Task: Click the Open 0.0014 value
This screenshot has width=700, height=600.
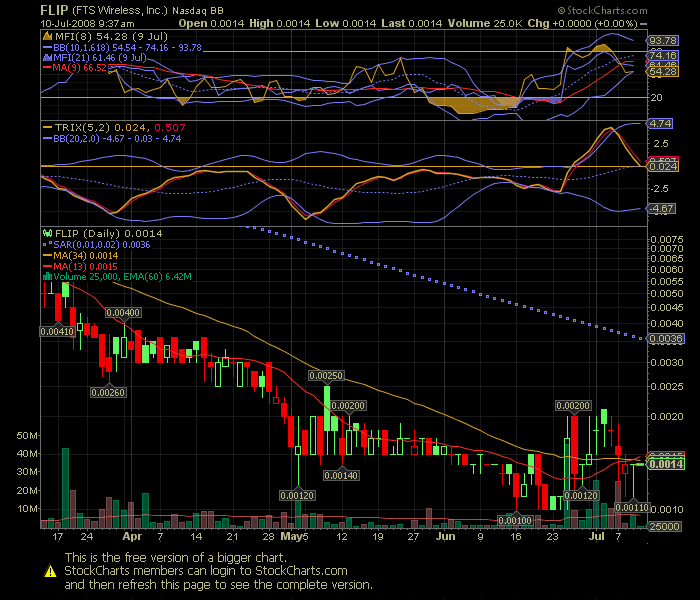Action: pyautogui.click(x=211, y=24)
